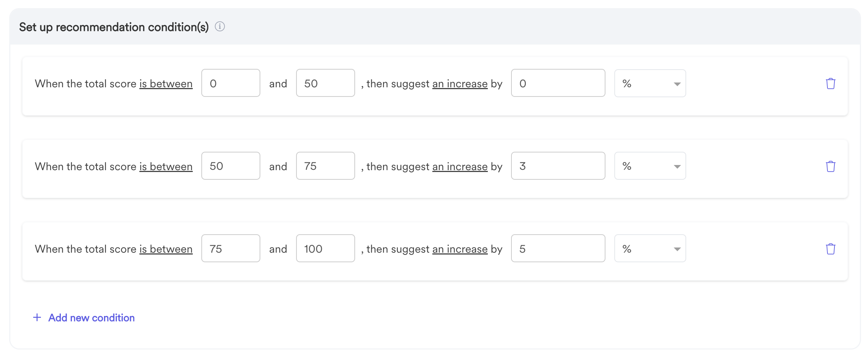Click 'an increase' link in third condition
868x358 pixels.
[460, 249]
